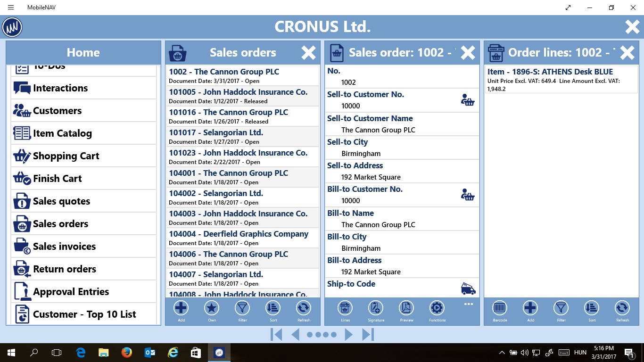
Task: Close the Sales order 1002 panel
Action: (468, 53)
